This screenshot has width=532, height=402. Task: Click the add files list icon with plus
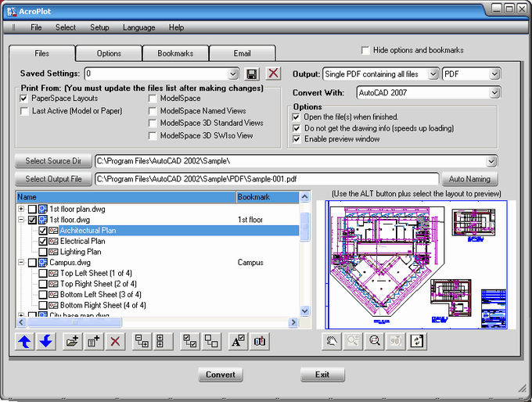pos(93,341)
